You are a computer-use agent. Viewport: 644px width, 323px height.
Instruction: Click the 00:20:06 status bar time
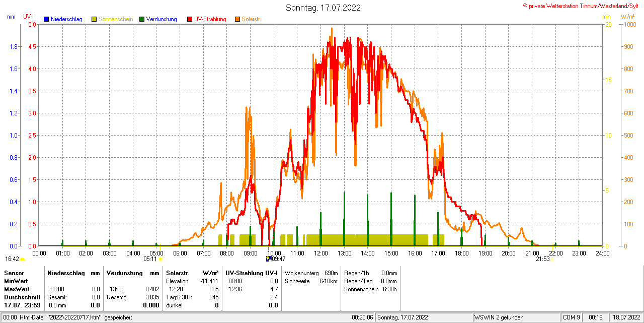pyautogui.click(x=362, y=317)
